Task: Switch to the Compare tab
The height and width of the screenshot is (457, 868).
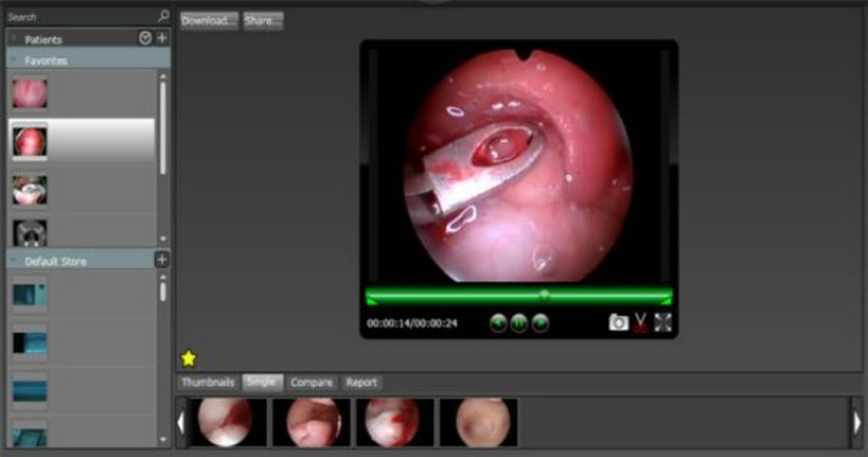Action: point(311,383)
